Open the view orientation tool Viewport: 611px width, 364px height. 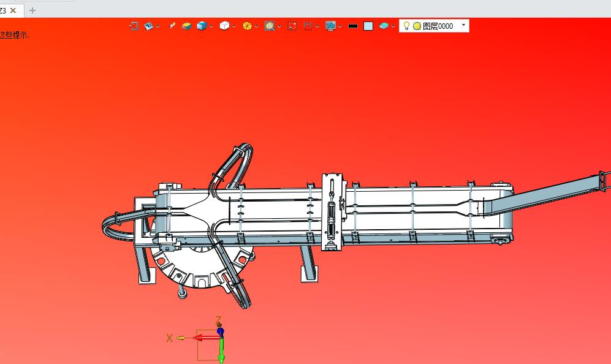click(148, 26)
